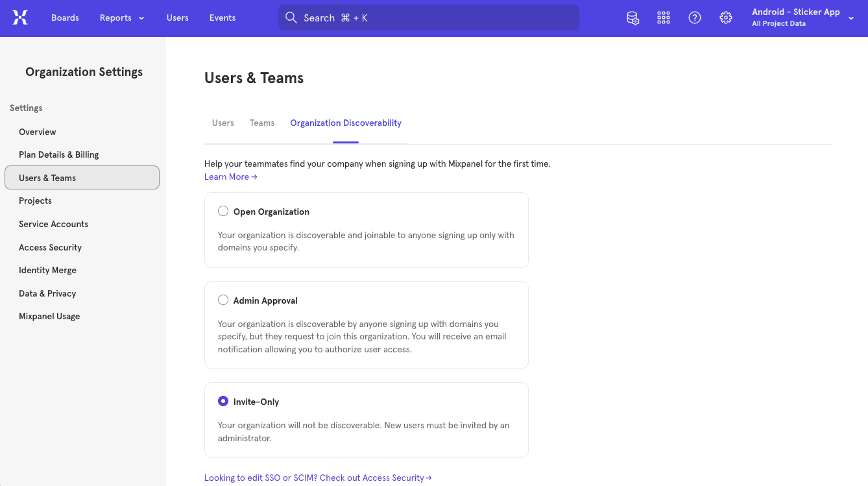Click the Mixpanel logo icon
This screenshot has height=486, width=868.
pyautogui.click(x=20, y=18)
